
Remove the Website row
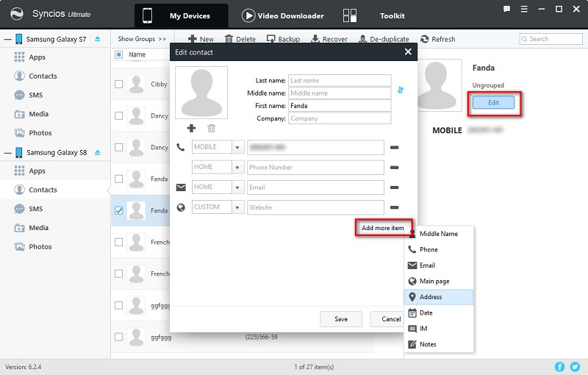click(x=394, y=207)
